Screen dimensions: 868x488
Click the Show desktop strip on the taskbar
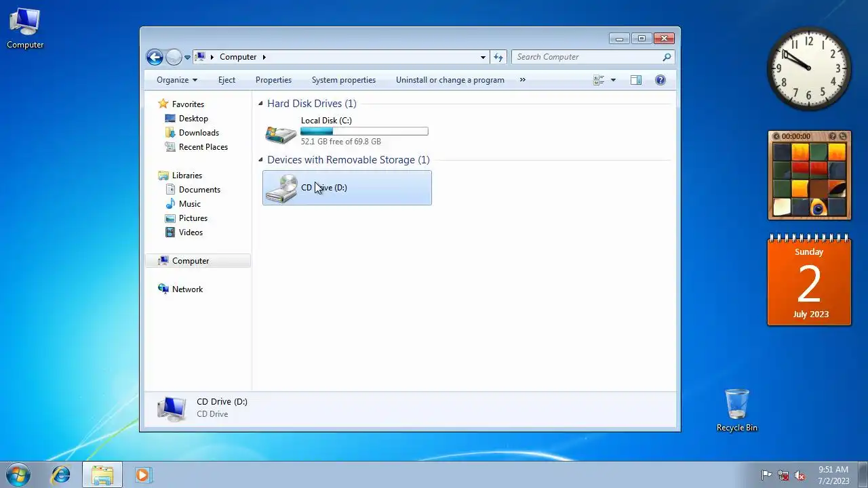863,475
